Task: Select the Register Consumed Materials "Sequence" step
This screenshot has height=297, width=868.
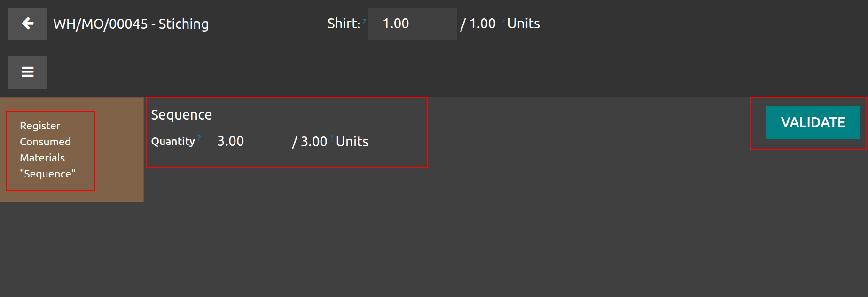Action: (50, 150)
